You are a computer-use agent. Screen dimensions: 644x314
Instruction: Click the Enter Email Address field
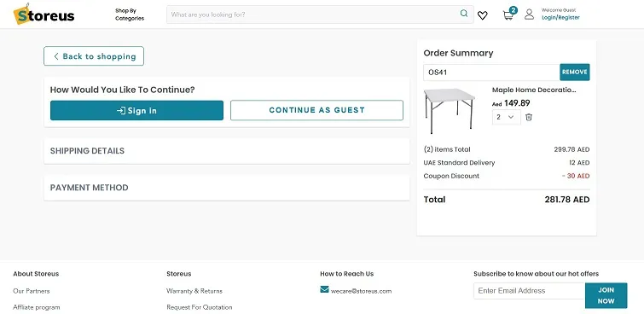[x=530, y=291]
